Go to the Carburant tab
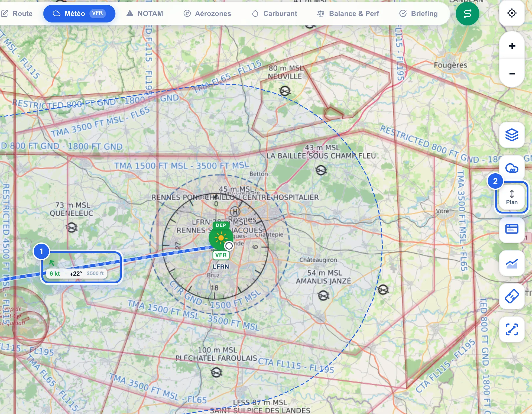The image size is (532, 414). point(275,14)
